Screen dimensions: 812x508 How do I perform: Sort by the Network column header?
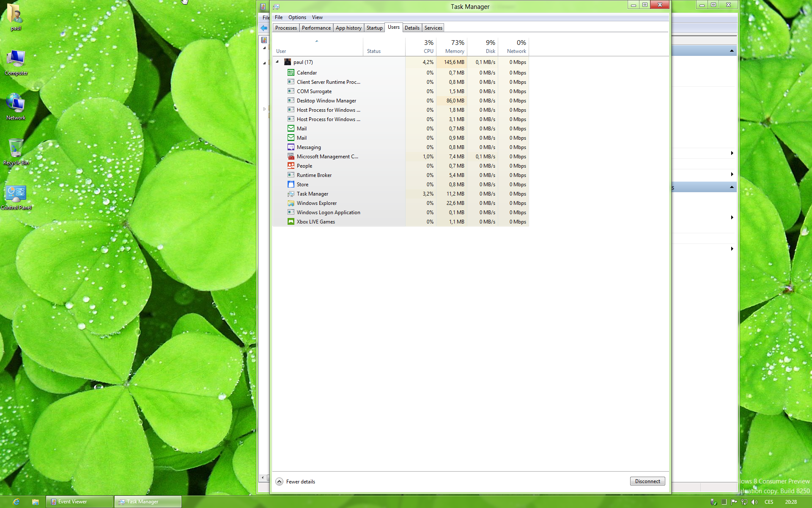(513, 47)
